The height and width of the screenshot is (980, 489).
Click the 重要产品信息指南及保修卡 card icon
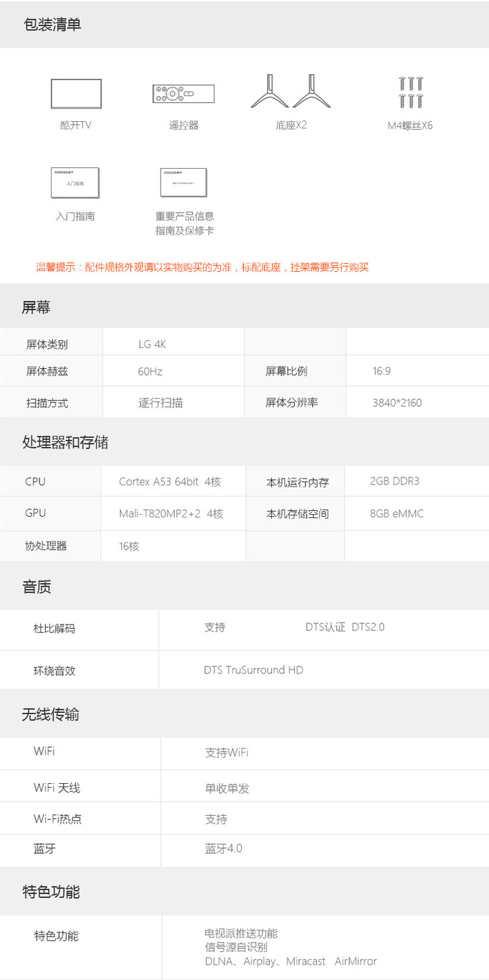(184, 182)
